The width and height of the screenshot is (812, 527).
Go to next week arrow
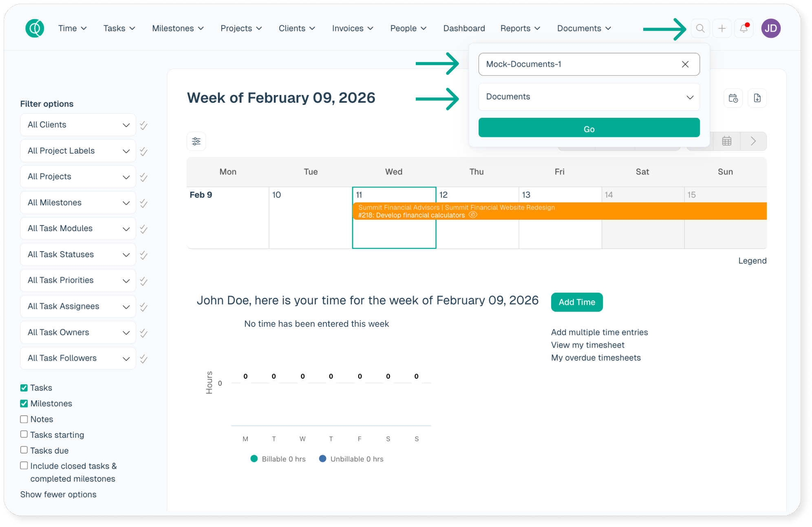click(753, 141)
